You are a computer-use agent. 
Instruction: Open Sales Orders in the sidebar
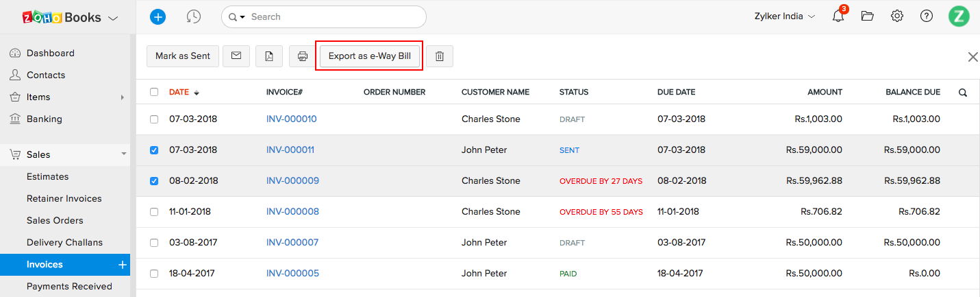coord(55,220)
